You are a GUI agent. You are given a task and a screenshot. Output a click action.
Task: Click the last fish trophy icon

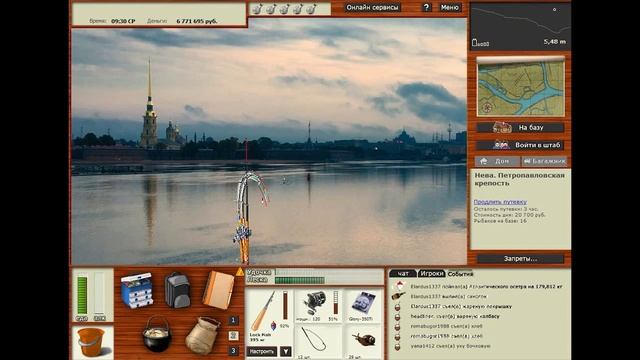coord(311,9)
